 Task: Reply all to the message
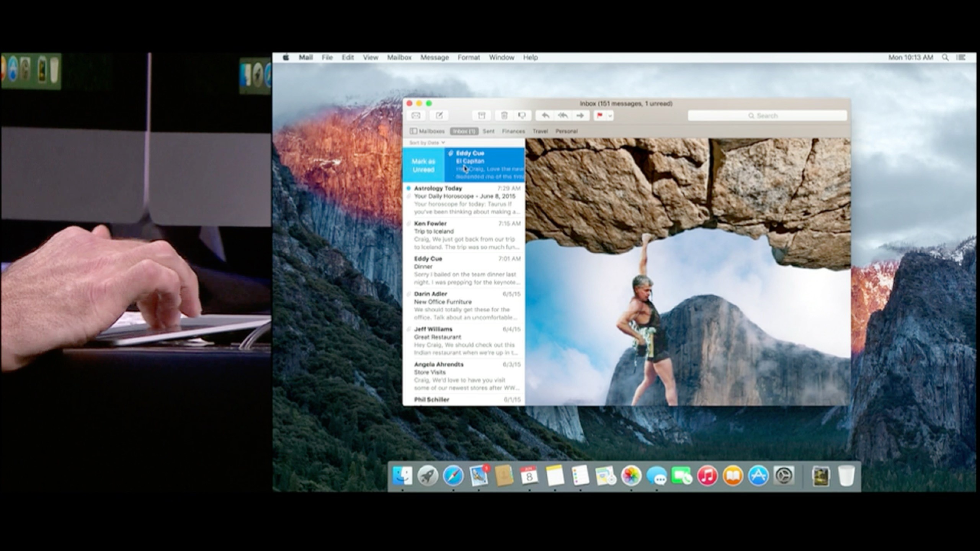[563, 116]
